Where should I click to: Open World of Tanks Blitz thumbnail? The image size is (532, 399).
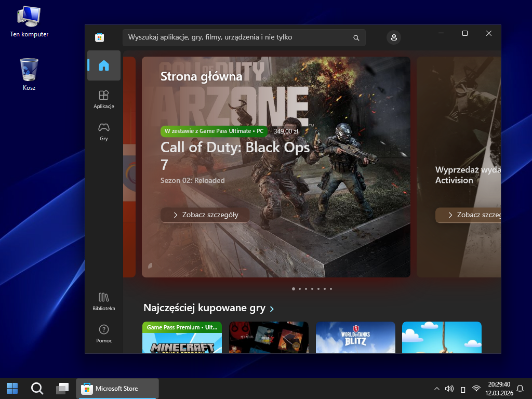tap(355, 338)
